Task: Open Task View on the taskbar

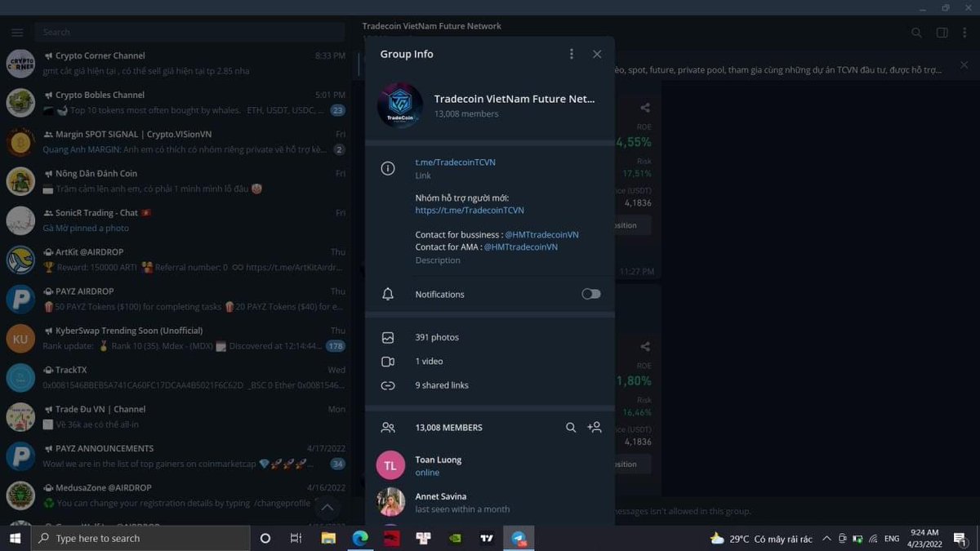Action: [296, 538]
